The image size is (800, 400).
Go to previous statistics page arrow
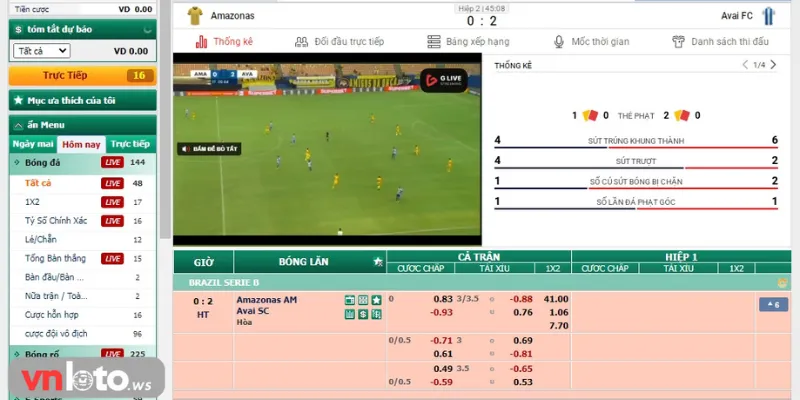[745, 65]
